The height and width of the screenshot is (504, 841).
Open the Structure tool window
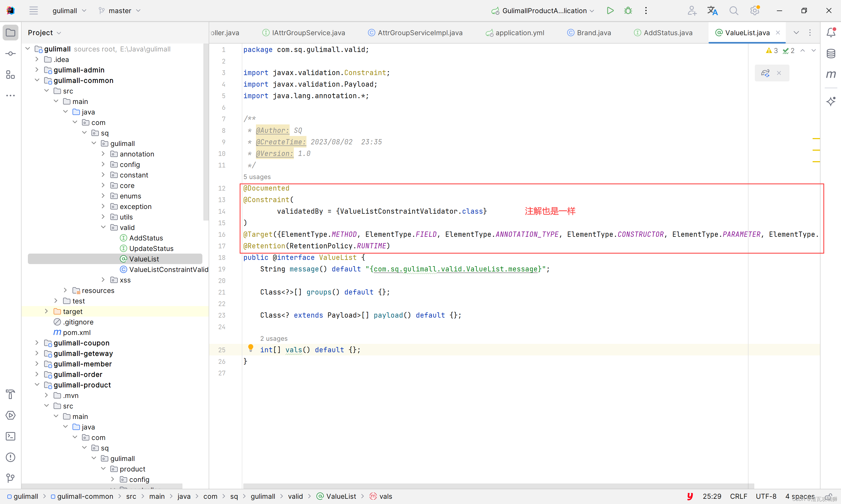coord(11,75)
